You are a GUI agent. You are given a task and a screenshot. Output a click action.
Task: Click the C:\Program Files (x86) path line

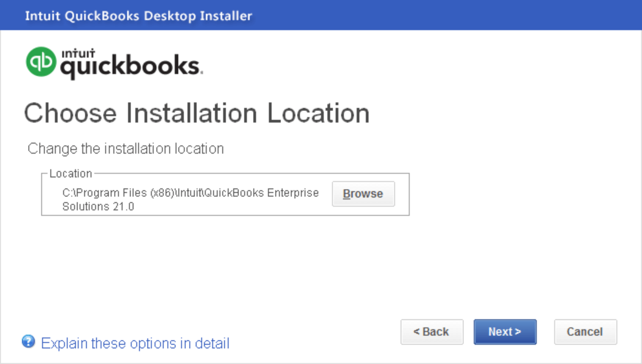click(x=190, y=193)
